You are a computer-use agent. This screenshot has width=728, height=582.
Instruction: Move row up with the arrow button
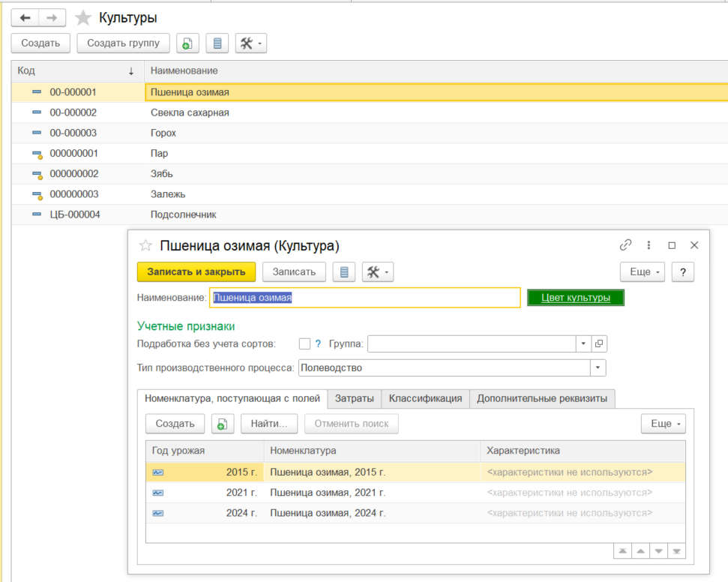click(x=641, y=551)
